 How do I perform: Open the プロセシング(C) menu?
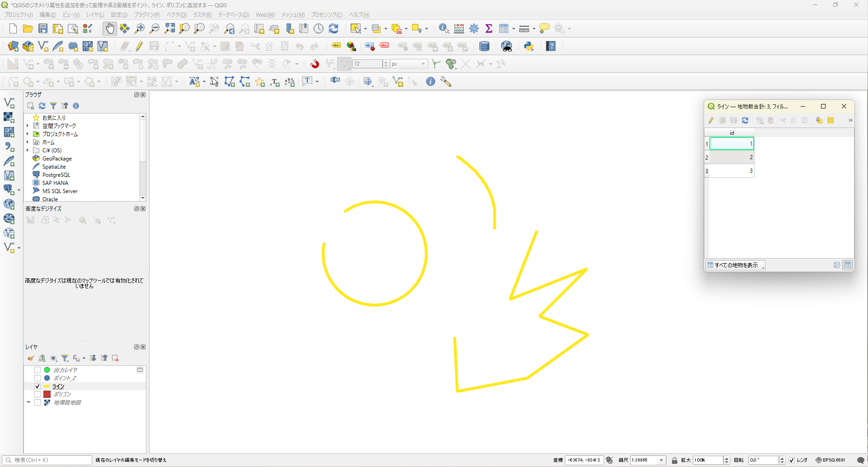tap(326, 15)
